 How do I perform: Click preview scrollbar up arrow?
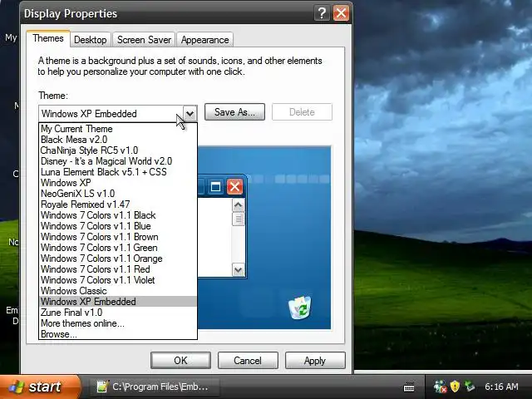[239, 205]
